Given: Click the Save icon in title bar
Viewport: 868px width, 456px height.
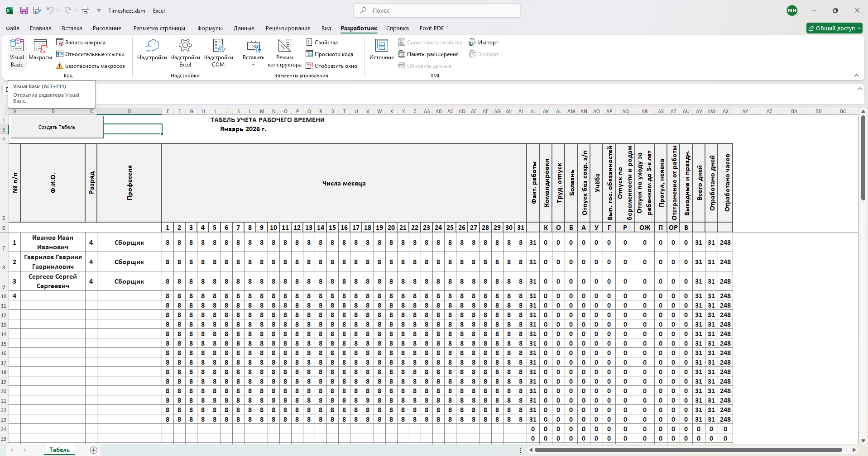Looking at the screenshot, I should (x=24, y=10).
